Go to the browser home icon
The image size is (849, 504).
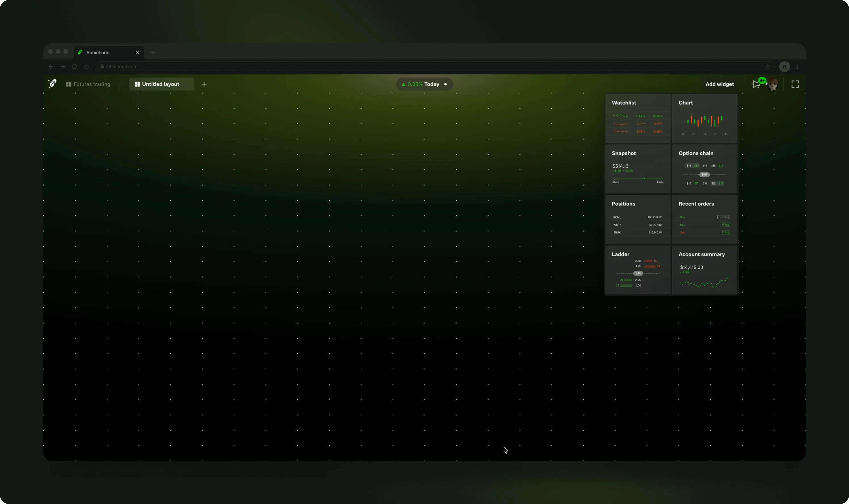tap(87, 67)
